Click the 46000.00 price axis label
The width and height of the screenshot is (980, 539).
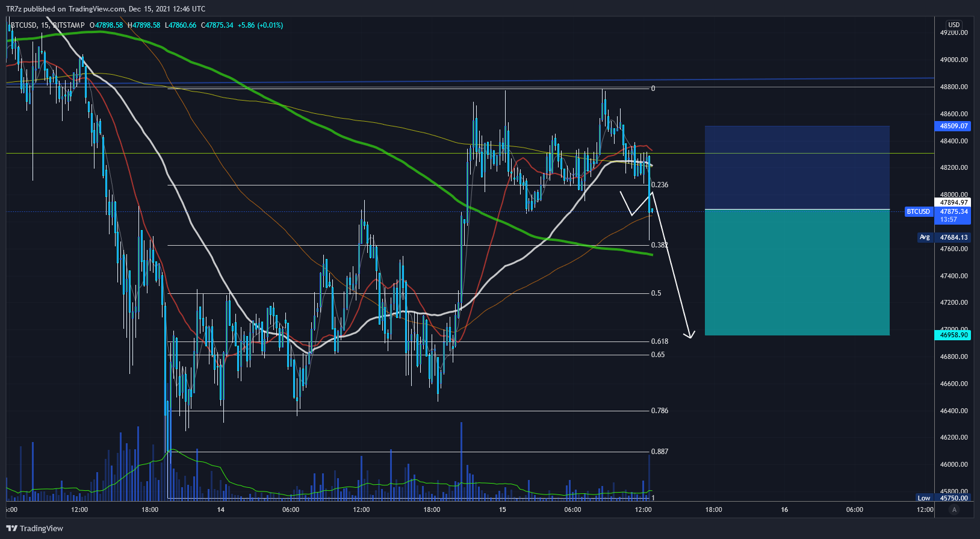click(954, 464)
